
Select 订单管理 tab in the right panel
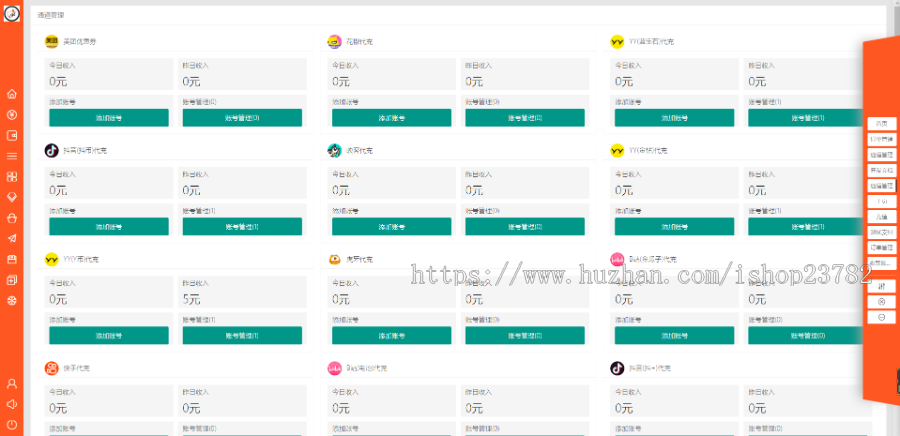coord(882,248)
